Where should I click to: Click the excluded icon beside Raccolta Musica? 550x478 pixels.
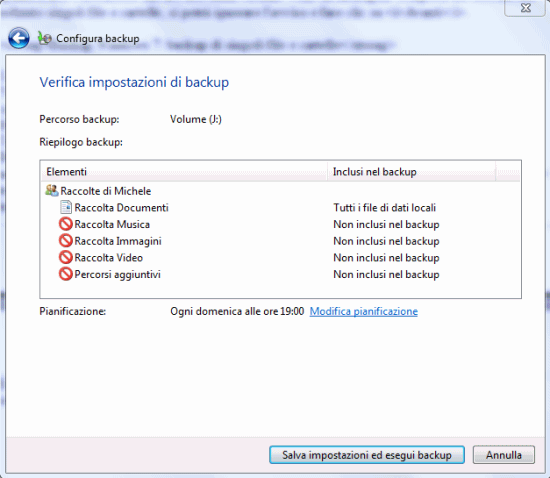click(66, 224)
